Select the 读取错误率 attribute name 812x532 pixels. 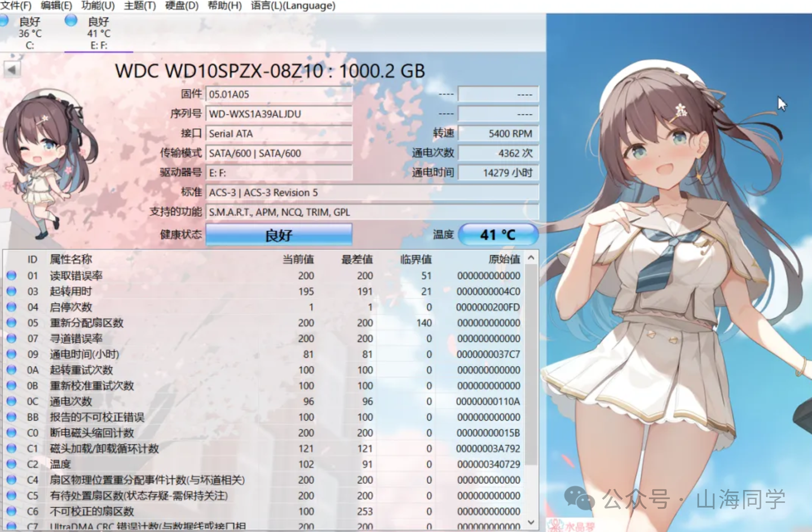[76, 276]
